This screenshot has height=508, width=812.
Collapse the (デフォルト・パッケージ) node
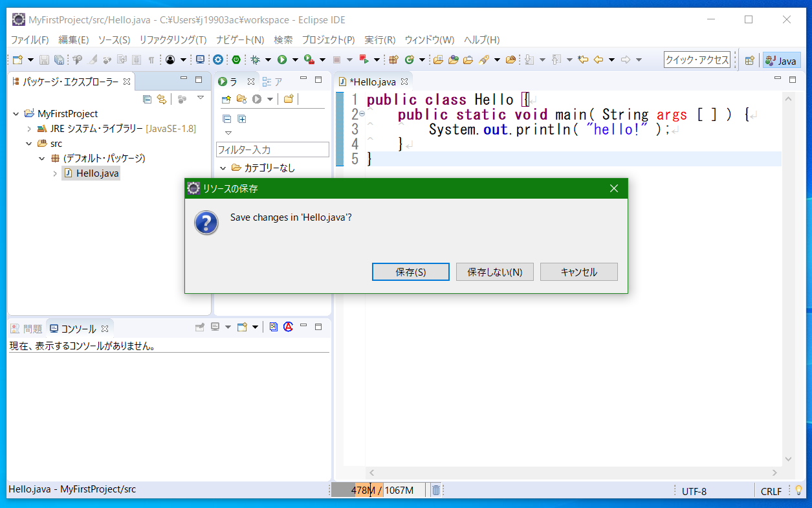42,159
